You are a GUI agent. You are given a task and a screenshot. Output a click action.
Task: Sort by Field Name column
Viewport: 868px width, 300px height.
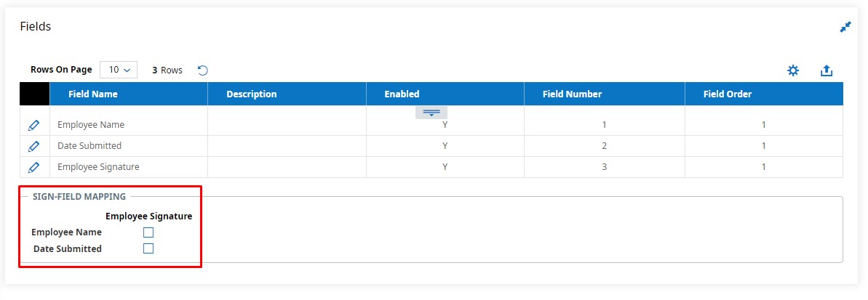tap(92, 94)
